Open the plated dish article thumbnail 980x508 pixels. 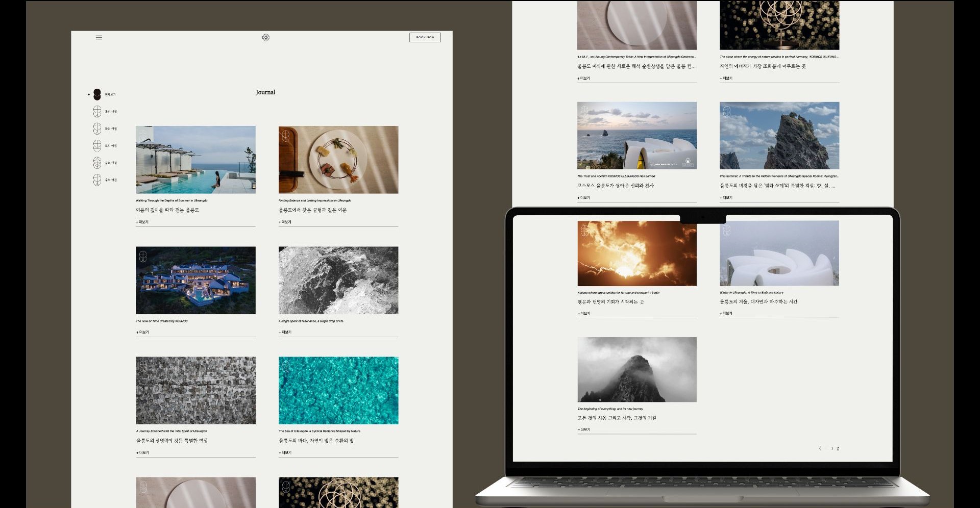point(338,160)
